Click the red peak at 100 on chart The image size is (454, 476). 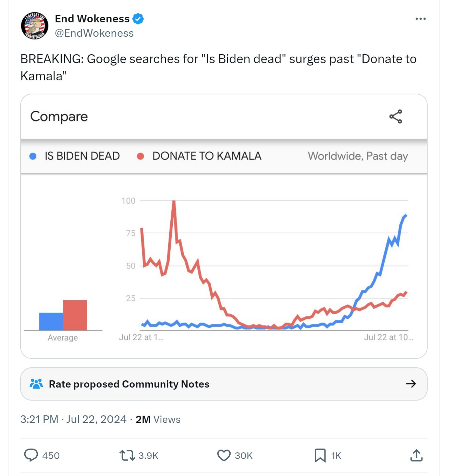pyautogui.click(x=174, y=202)
